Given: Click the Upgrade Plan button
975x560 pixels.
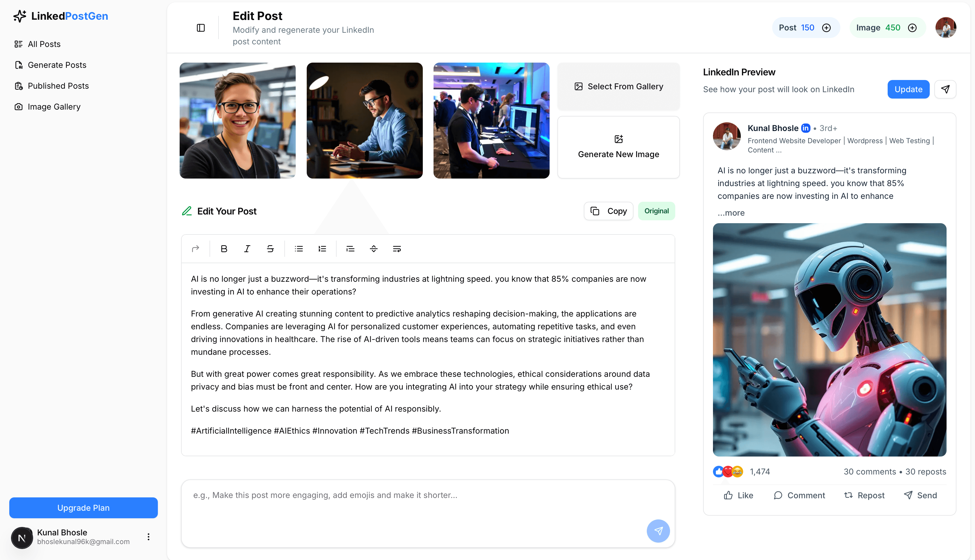Looking at the screenshot, I should 83,508.
